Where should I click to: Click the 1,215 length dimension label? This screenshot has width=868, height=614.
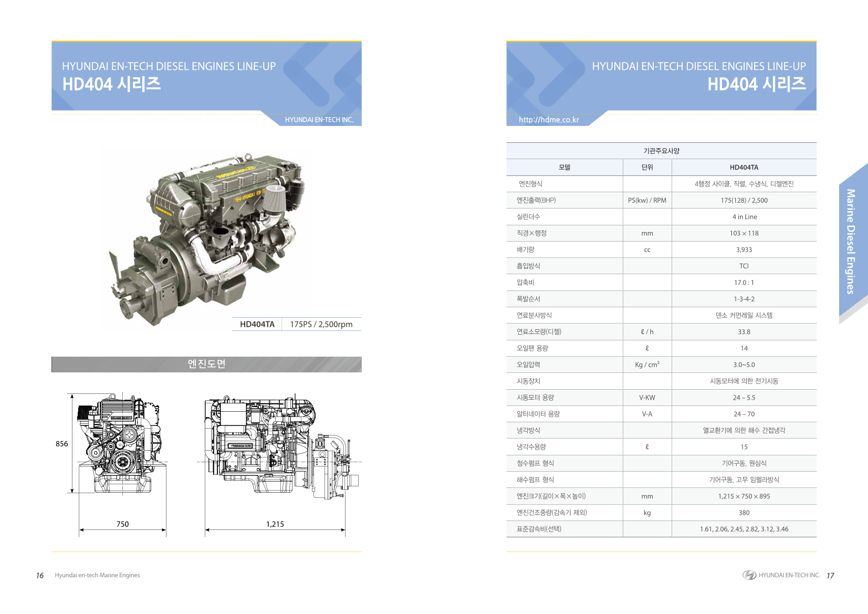(x=275, y=524)
